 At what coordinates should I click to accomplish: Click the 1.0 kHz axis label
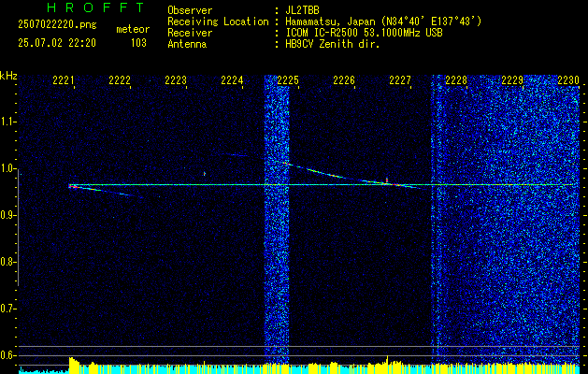click(7, 169)
